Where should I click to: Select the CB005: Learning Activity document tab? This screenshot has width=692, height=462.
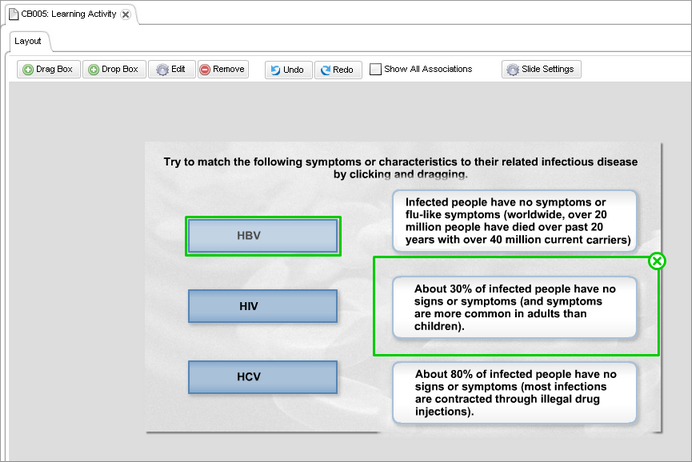[68, 15]
